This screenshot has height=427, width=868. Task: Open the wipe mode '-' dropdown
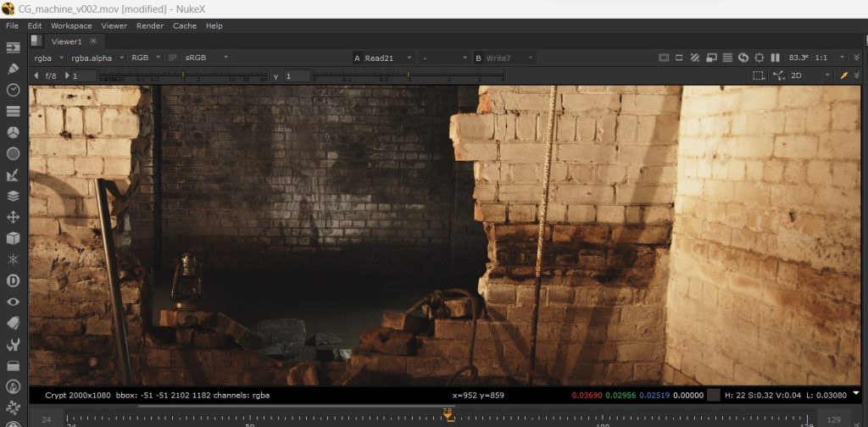click(444, 58)
